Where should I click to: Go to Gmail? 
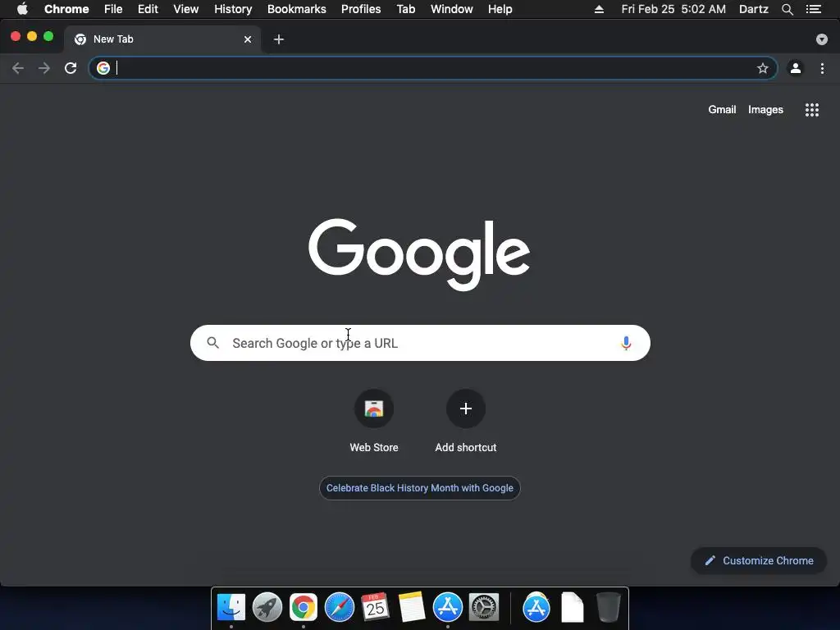click(722, 109)
